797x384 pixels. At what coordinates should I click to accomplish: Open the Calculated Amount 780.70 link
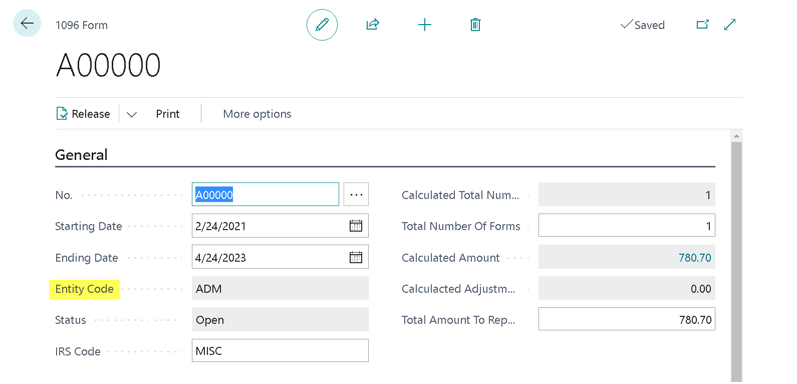tap(695, 258)
